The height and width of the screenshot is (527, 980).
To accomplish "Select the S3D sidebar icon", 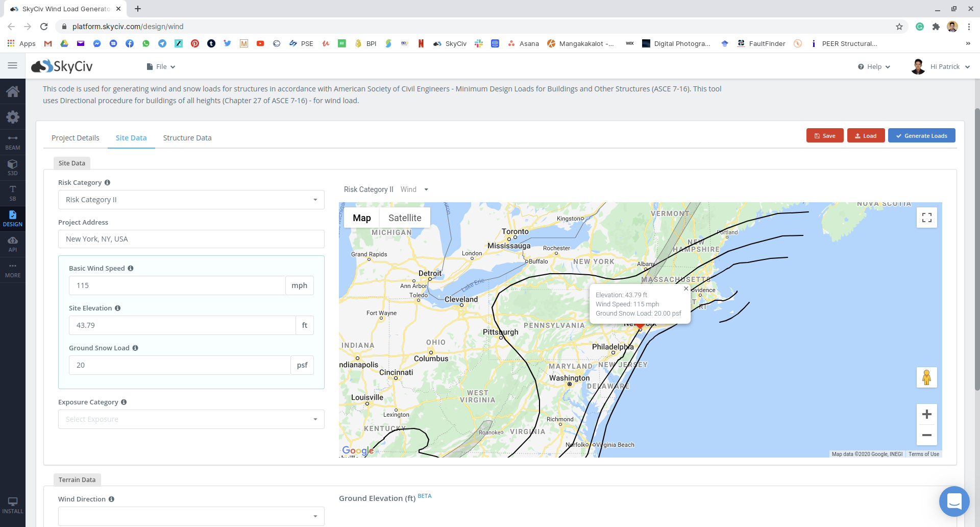I will tap(13, 166).
